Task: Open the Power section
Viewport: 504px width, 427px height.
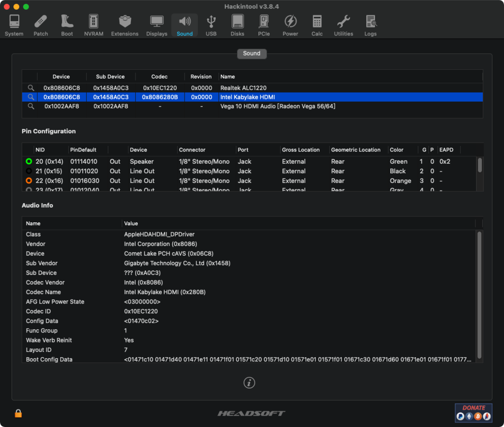Action: (290, 26)
